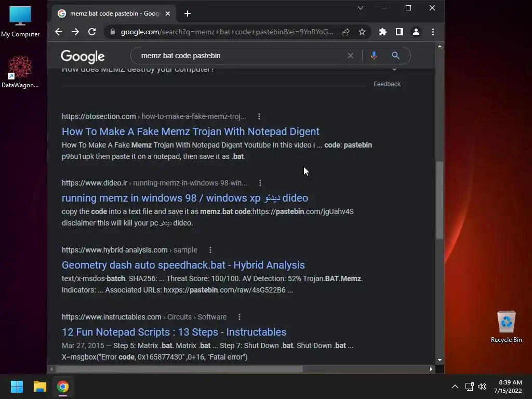This screenshot has height=399, width=532.
Task: Click the Feedback link
Action: coord(387,84)
